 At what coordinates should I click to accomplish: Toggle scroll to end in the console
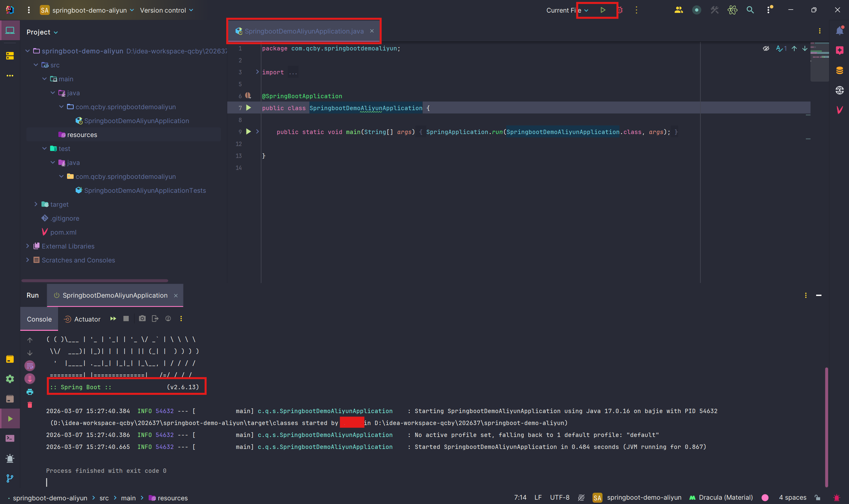tap(30, 379)
